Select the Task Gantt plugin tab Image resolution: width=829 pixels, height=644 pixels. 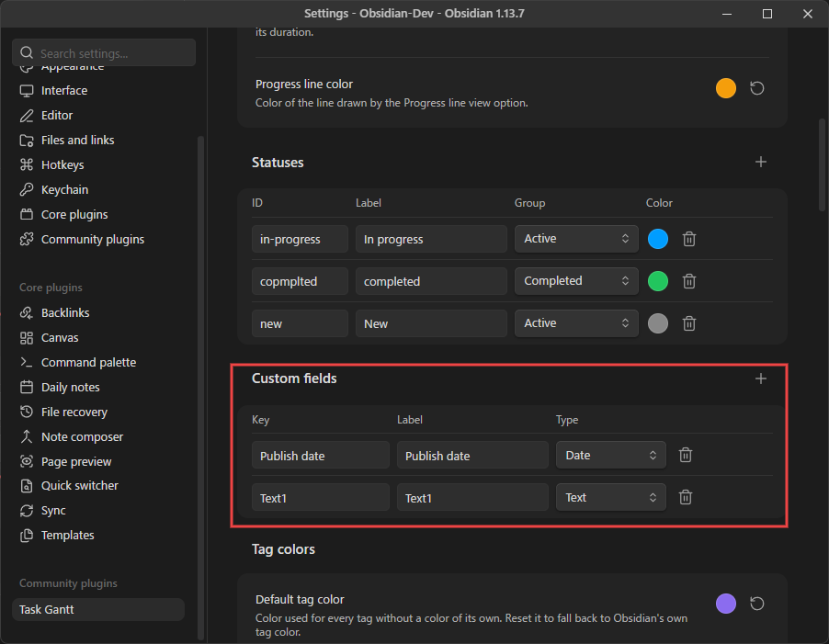coord(98,610)
